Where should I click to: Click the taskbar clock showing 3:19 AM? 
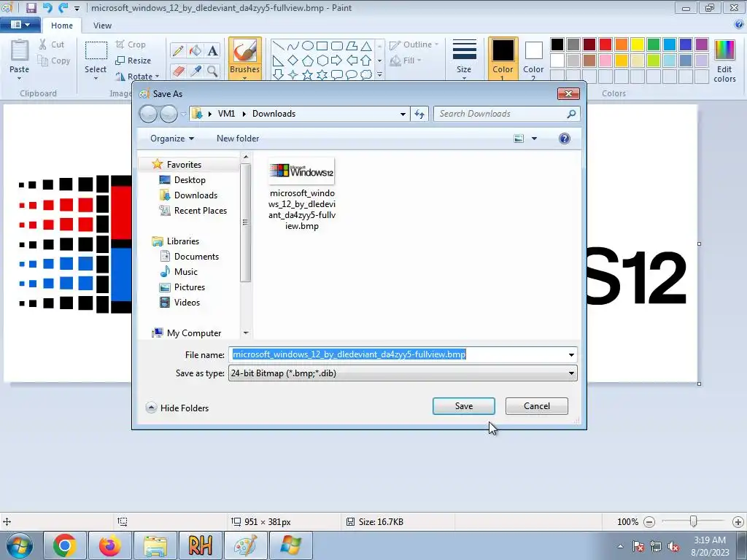point(710,546)
